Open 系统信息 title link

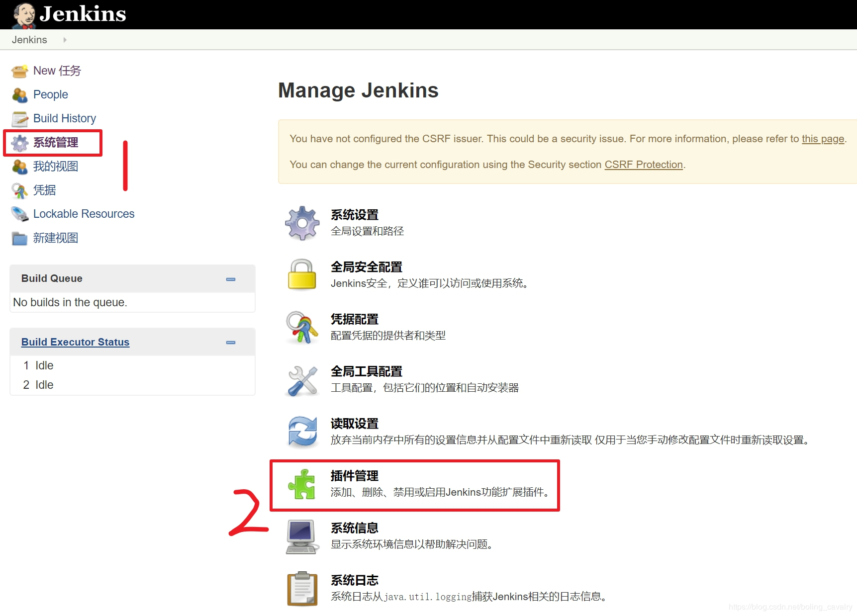tap(355, 528)
